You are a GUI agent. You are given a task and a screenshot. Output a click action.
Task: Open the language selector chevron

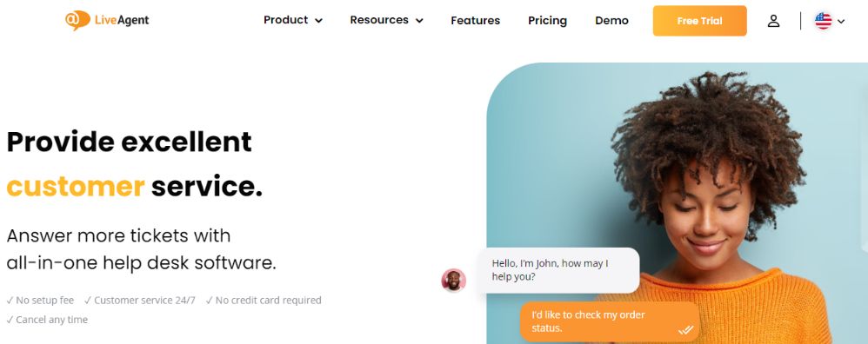[x=841, y=22]
